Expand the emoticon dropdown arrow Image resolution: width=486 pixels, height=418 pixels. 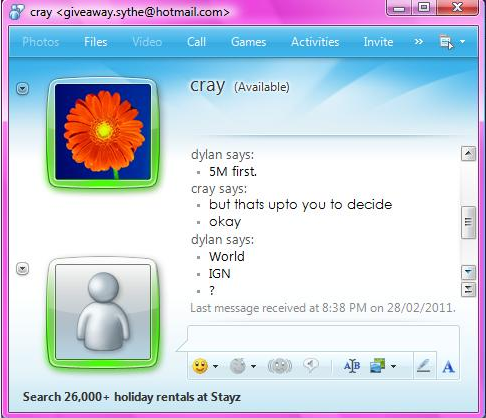pyautogui.click(x=215, y=366)
